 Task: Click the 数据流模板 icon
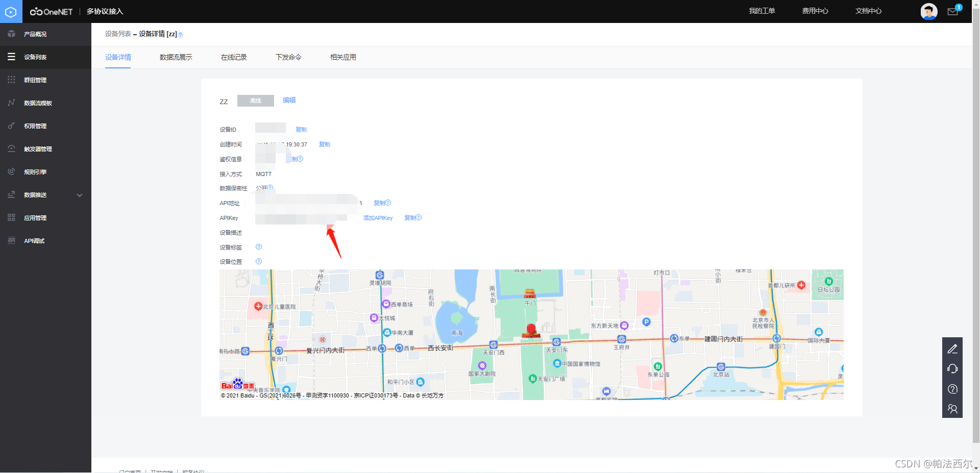(x=11, y=103)
